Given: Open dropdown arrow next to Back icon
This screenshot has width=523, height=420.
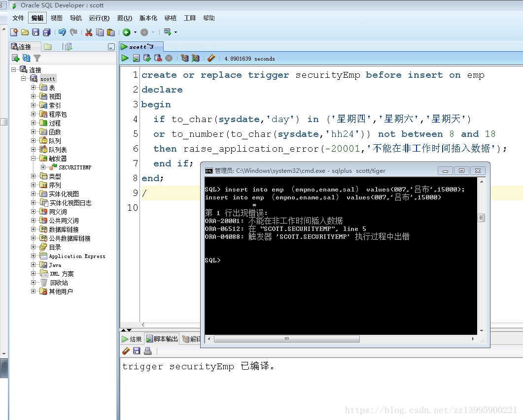Looking at the screenshot, I should click(x=135, y=32).
